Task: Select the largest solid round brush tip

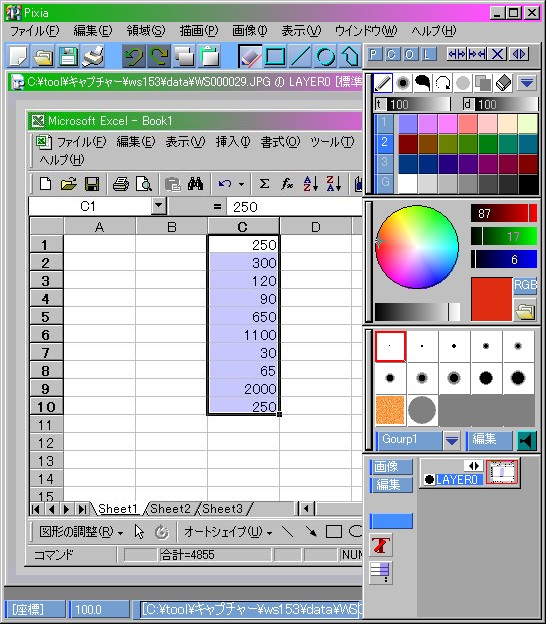Action: click(x=518, y=378)
